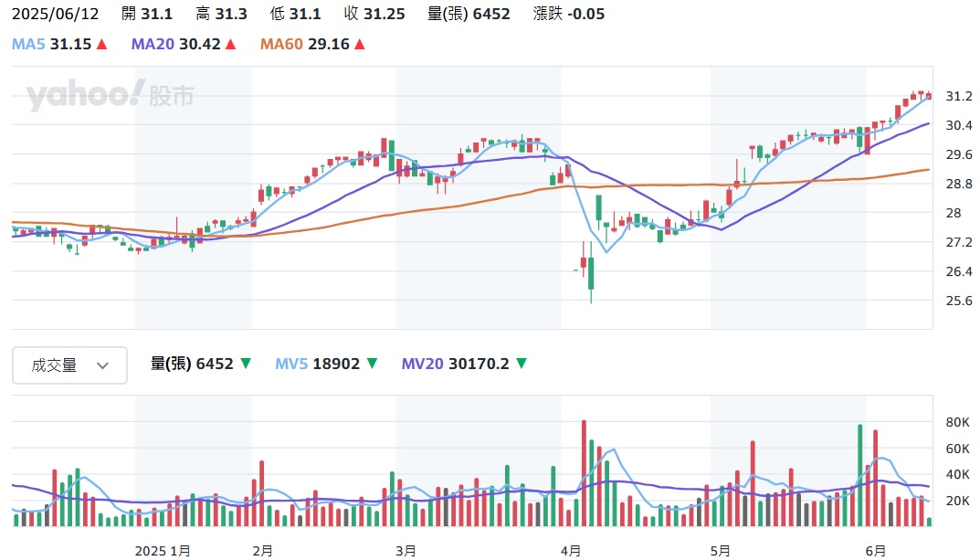Click the 25.6 price axis label
The height and width of the screenshot is (560, 980).
pos(959,301)
